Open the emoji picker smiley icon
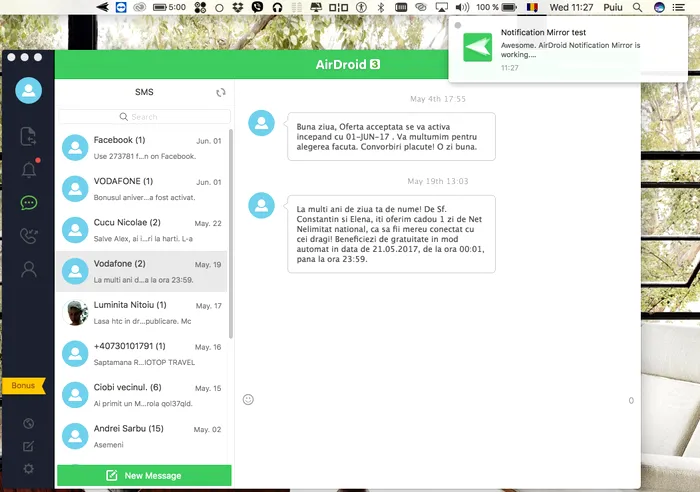The height and width of the screenshot is (492, 700). (248, 400)
